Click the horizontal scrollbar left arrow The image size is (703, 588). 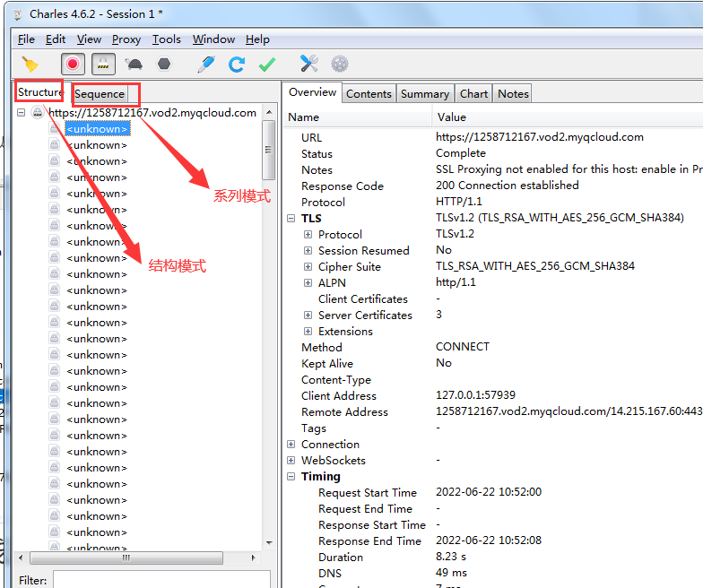click(x=22, y=558)
